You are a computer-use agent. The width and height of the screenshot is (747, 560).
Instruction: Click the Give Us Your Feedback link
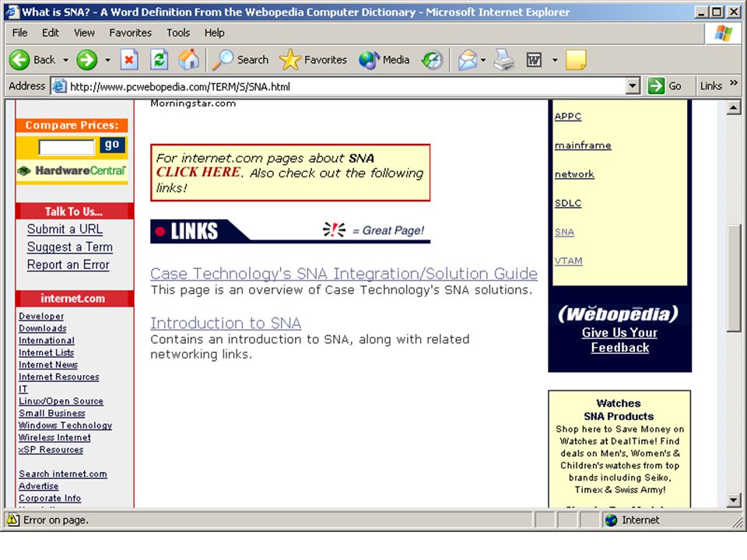click(620, 340)
